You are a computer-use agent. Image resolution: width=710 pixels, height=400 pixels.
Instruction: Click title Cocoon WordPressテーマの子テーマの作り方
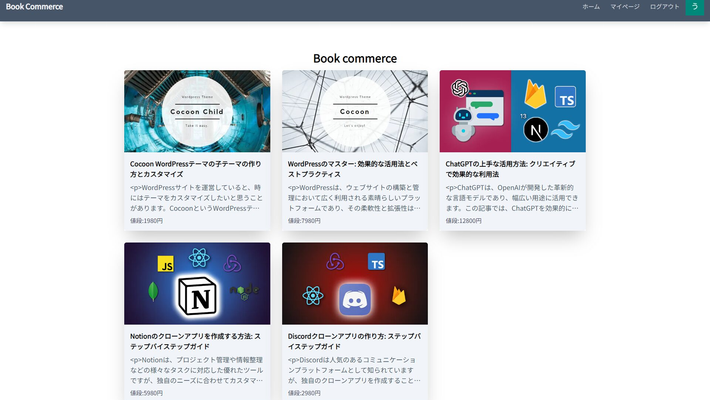click(x=196, y=169)
